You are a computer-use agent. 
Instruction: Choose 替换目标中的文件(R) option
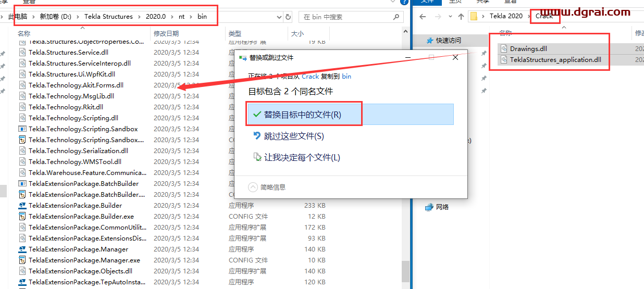pyautogui.click(x=351, y=114)
